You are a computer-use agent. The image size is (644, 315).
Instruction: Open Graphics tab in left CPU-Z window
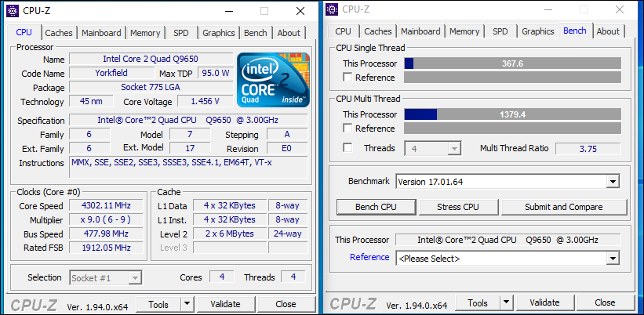219,33
